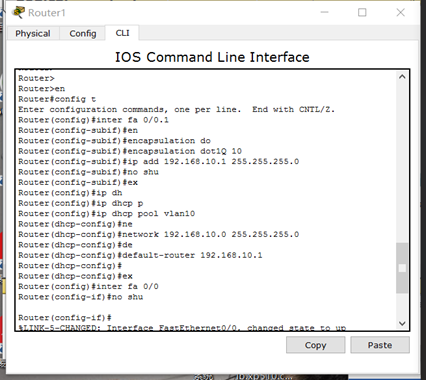Close the Router1 window
This screenshot has height=380, width=426.
click(400, 12)
